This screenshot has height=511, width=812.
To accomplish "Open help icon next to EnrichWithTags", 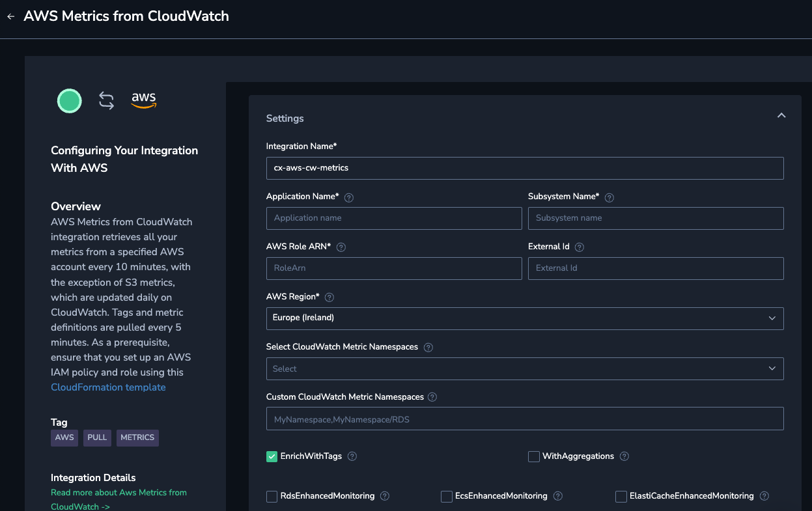I will point(352,456).
